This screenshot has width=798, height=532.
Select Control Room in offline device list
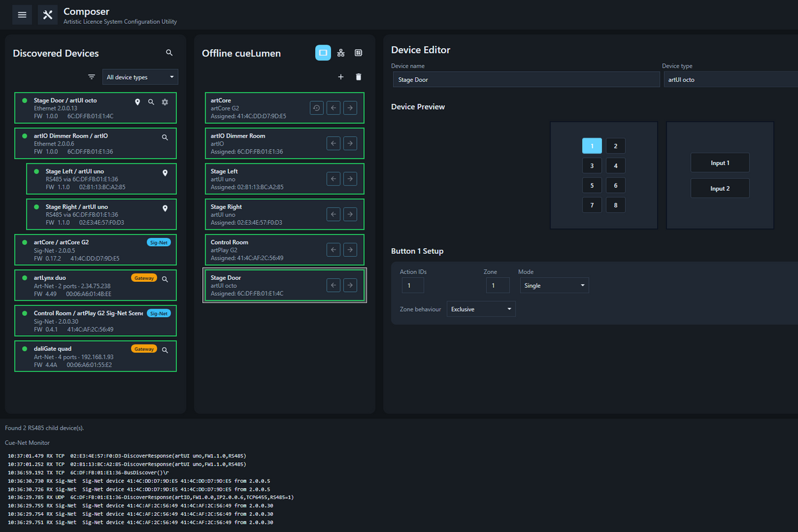point(283,250)
